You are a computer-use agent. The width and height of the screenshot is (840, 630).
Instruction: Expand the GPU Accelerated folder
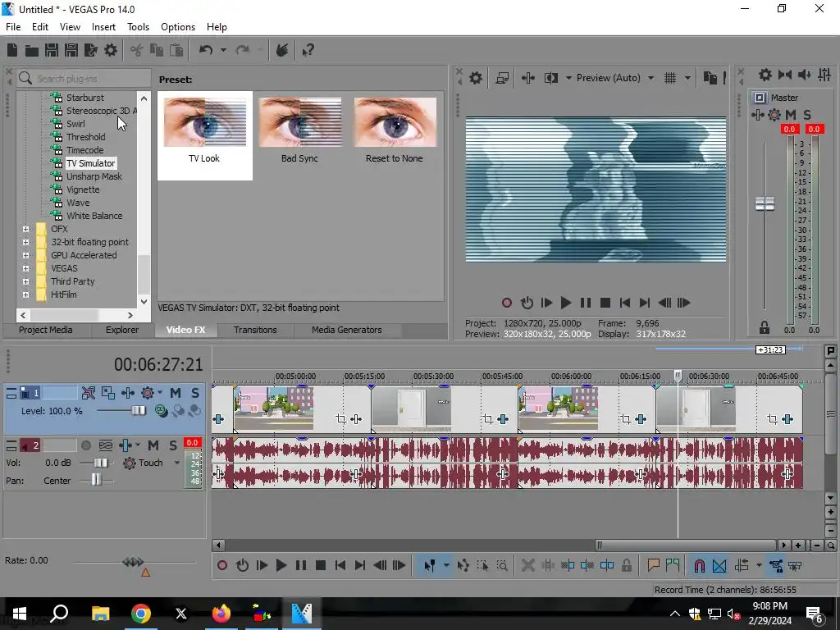(25, 256)
